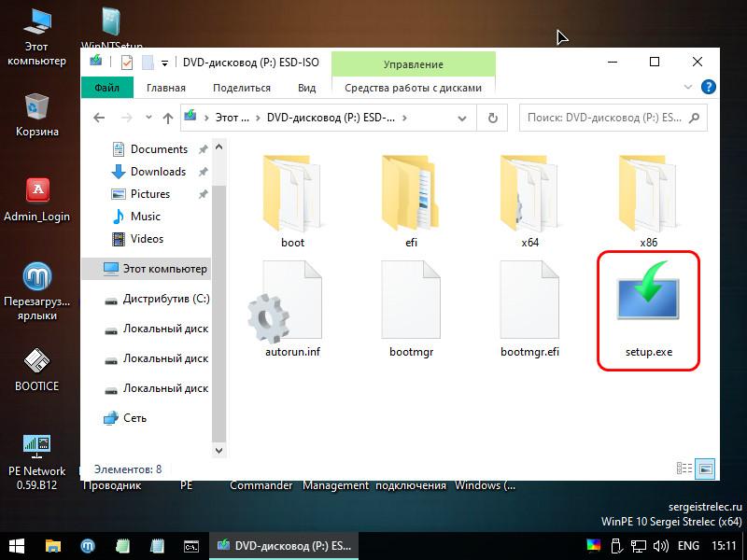747x560 pixels.
Task: Expand the chevron after Этот in address bar
Action: coord(258,118)
